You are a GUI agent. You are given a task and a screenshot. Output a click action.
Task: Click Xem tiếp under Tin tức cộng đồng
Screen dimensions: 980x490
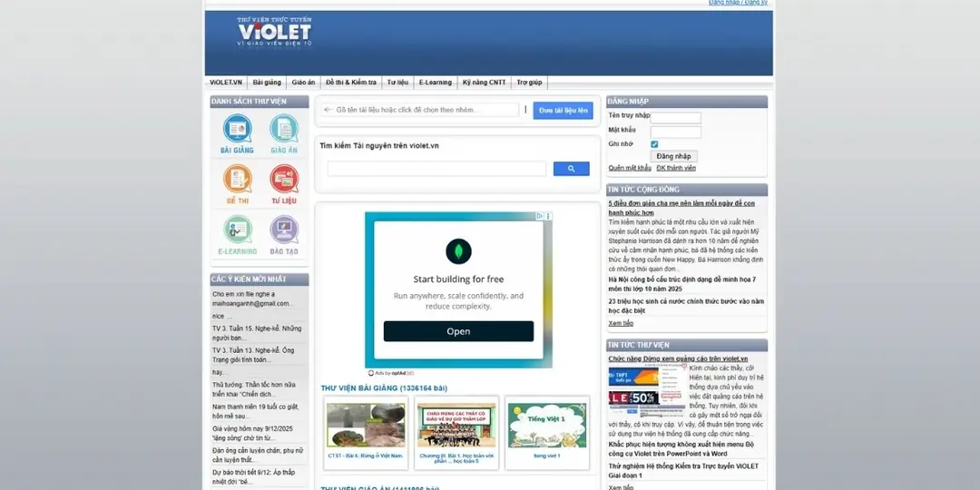click(621, 323)
